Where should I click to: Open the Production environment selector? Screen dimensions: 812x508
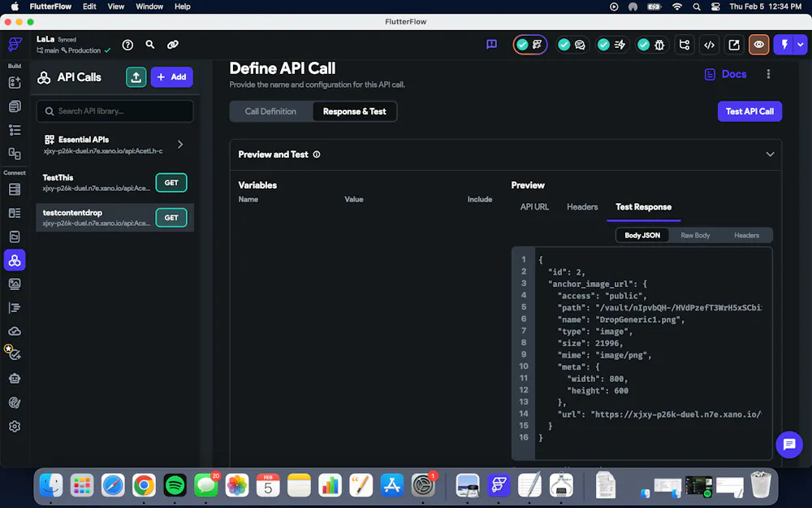pyautogui.click(x=81, y=50)
